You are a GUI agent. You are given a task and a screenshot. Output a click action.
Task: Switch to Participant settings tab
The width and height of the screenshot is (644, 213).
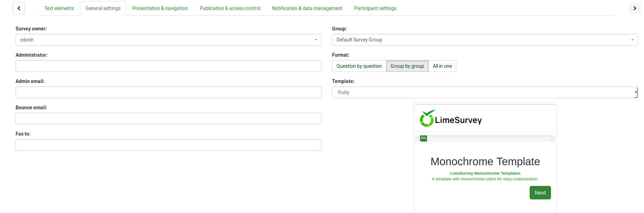click(375, 8)
